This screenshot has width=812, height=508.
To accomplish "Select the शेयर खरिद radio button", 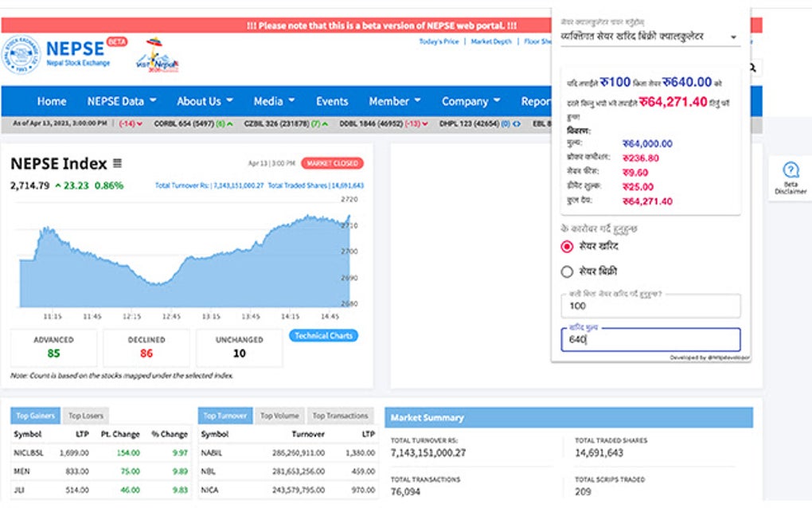I will coord(567,247).
